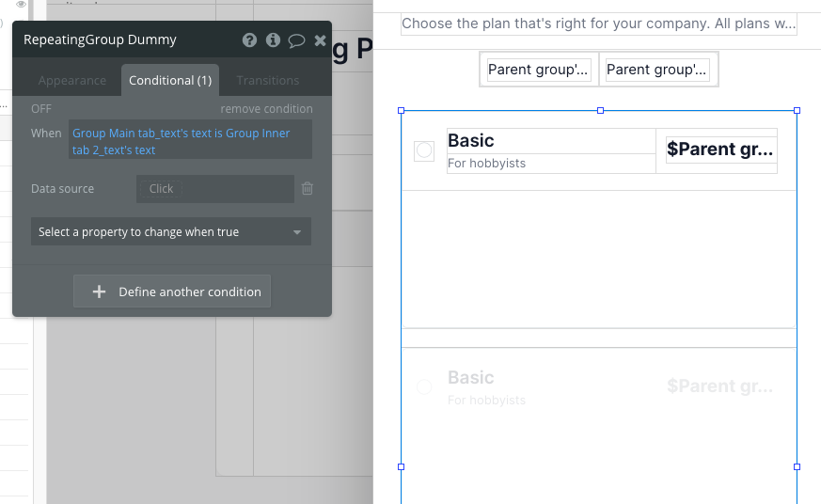Viewport: 821px width, 504px height.
Task: Click the Data source 'Click' expression field
Action: [214, 189]
